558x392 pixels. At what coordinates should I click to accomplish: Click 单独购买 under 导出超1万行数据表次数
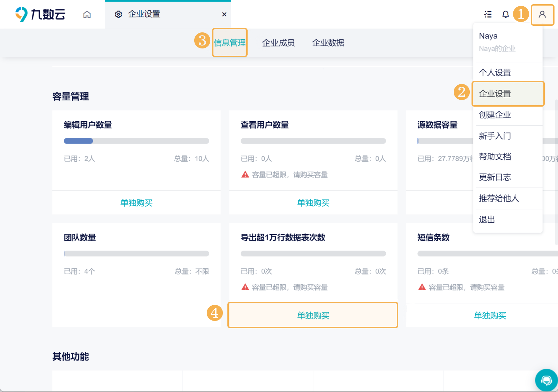[313, 315]
